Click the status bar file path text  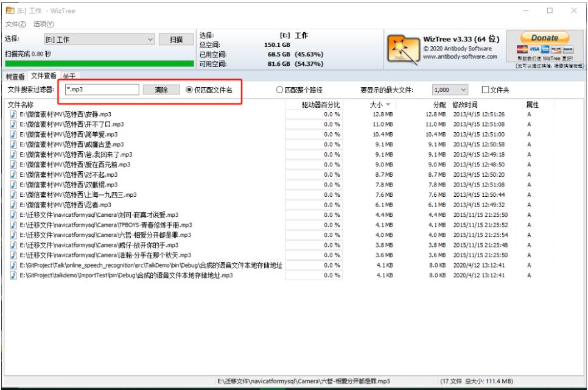point(304,381)
